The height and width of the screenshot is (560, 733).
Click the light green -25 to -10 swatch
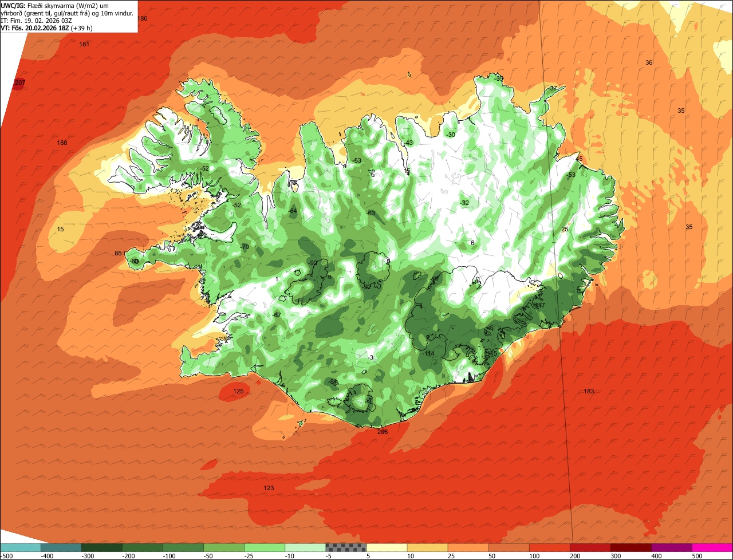pos(265,547)
